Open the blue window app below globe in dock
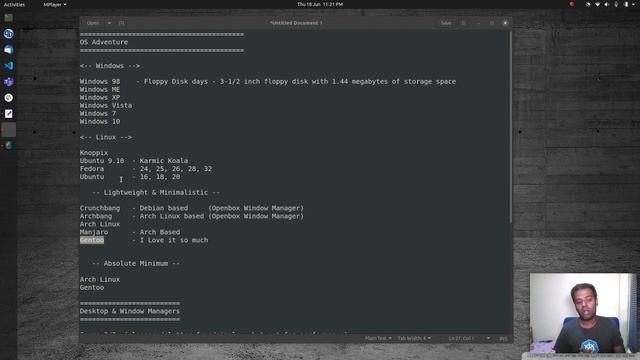This screenshot has width=640, height=360. 9,49
